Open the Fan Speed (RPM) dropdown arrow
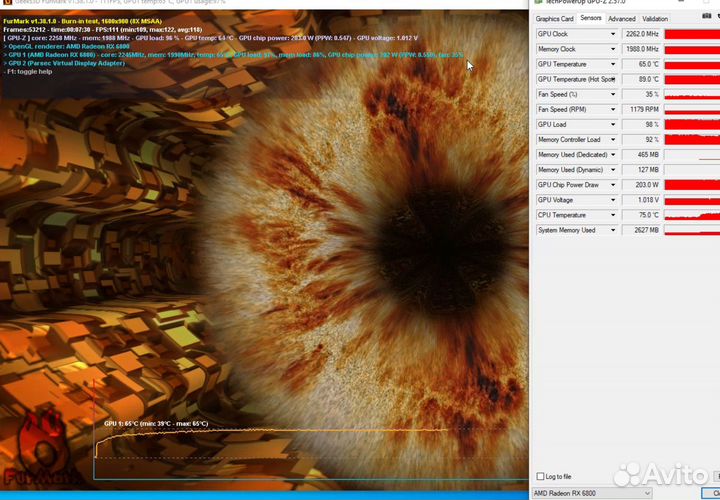The height and width of the screenshot is (500, 720). pos(613,109)
